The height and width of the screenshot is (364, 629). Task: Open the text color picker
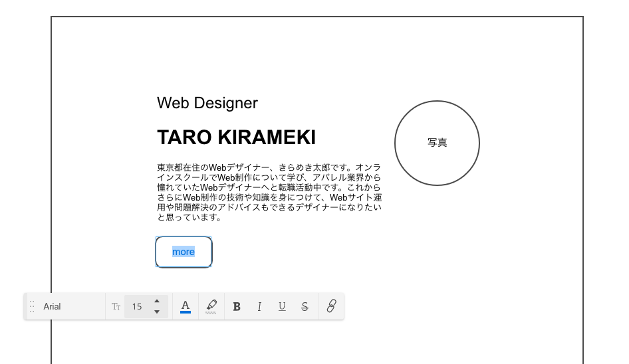[186, 306]
